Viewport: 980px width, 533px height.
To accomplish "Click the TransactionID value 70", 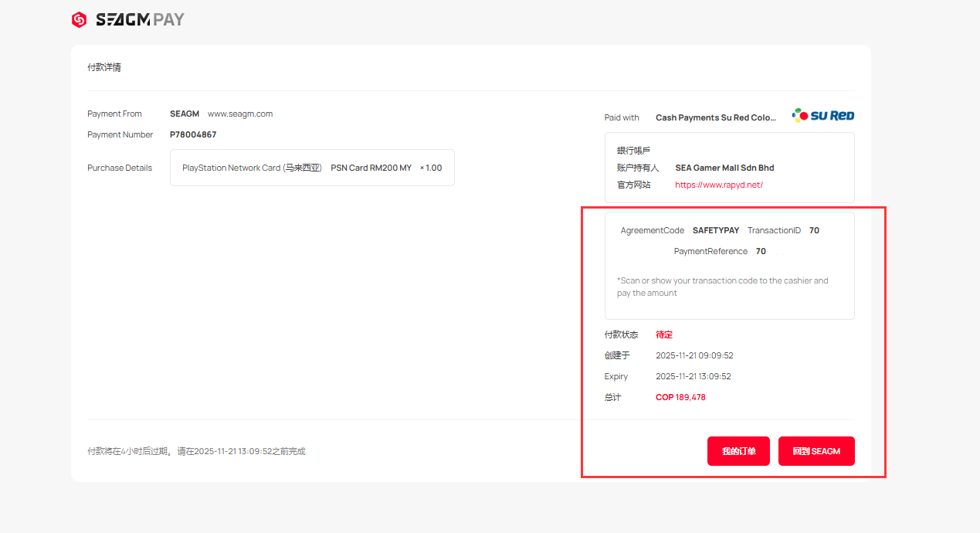I will (x=814, y=230).
